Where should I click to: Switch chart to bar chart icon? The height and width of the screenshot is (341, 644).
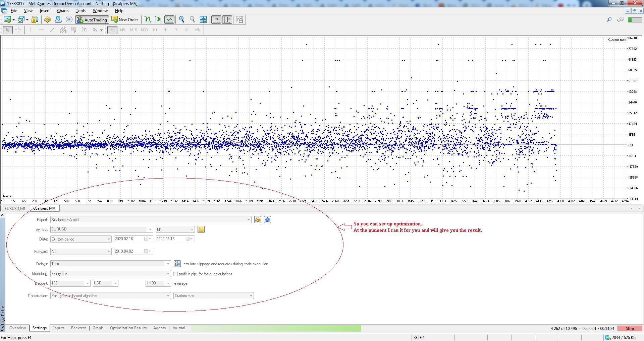pyautogui.click(x=148, y=20)
